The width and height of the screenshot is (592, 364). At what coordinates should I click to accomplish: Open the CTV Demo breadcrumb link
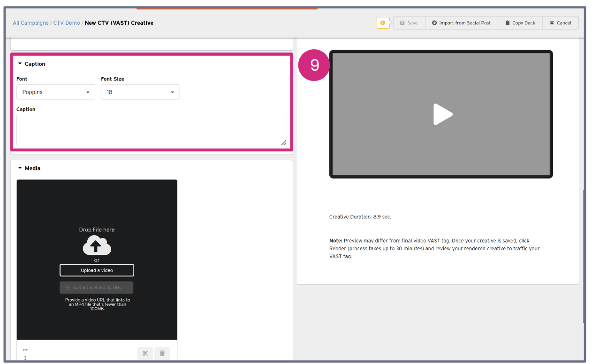tap(66, 23)
